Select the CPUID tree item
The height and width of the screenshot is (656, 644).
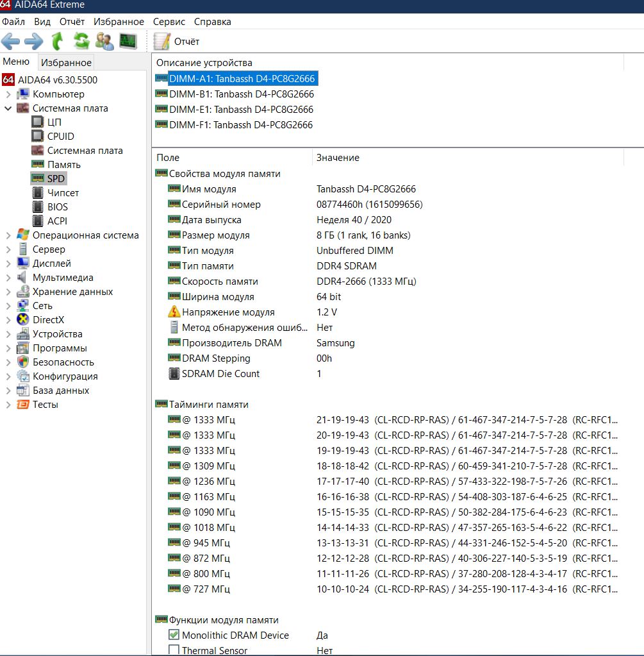coord(61,137)
